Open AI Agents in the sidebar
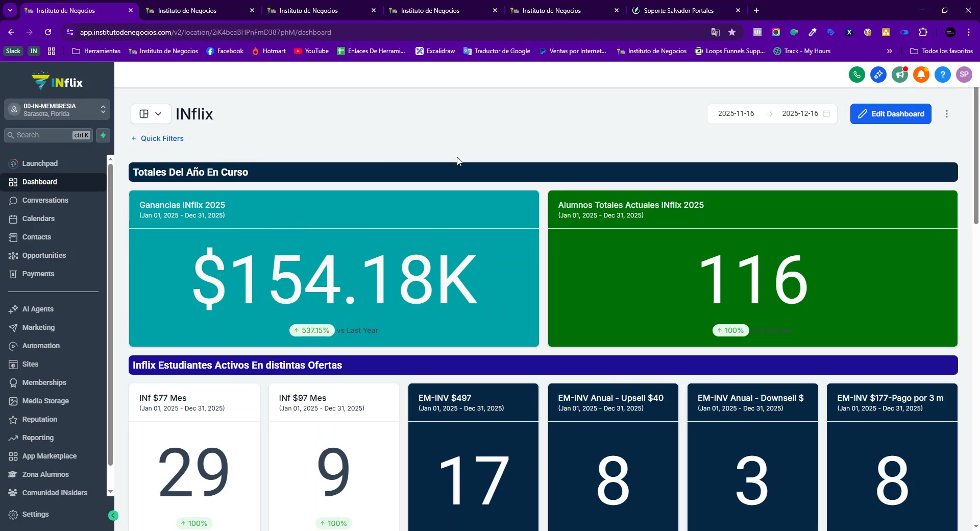The width and height of the screenshot is (980, 531). pos(54,309)
